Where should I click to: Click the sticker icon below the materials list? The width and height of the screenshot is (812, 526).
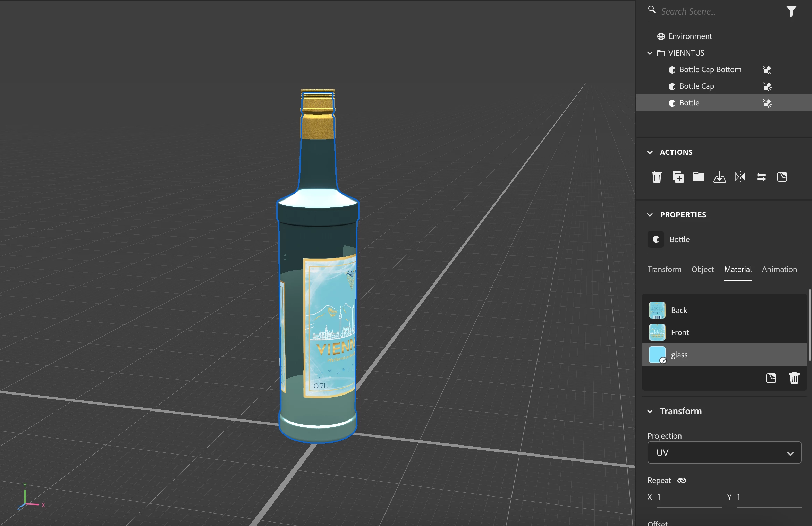(771, 378)
